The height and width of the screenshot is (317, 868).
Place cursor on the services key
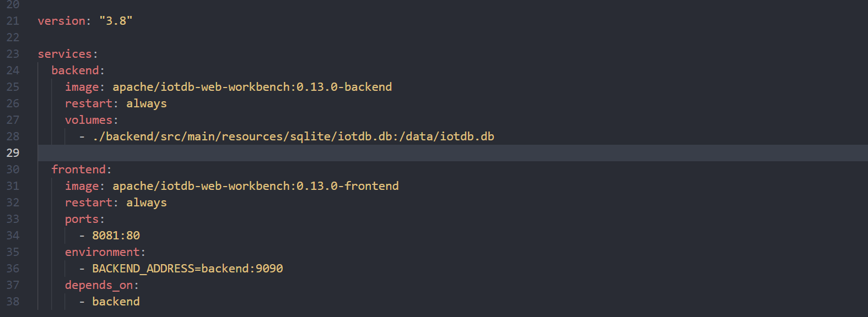pyautogui.click(x=64, y=54)
